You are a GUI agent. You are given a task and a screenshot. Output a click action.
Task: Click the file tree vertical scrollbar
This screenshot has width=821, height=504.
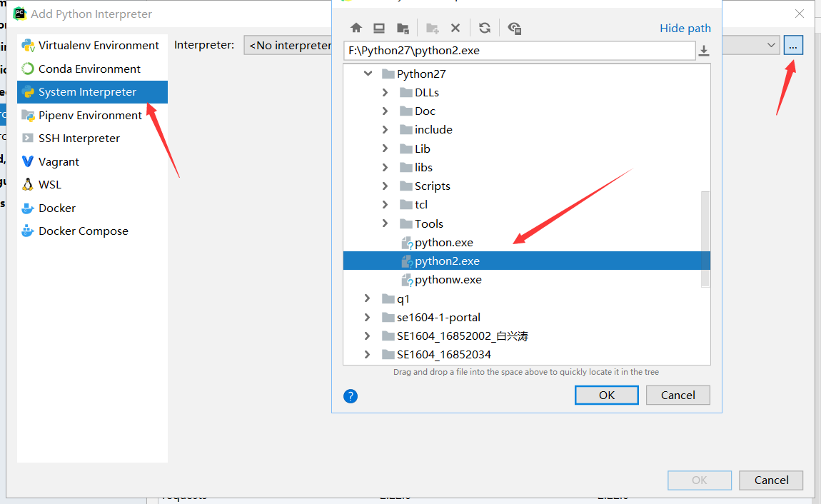705,238
